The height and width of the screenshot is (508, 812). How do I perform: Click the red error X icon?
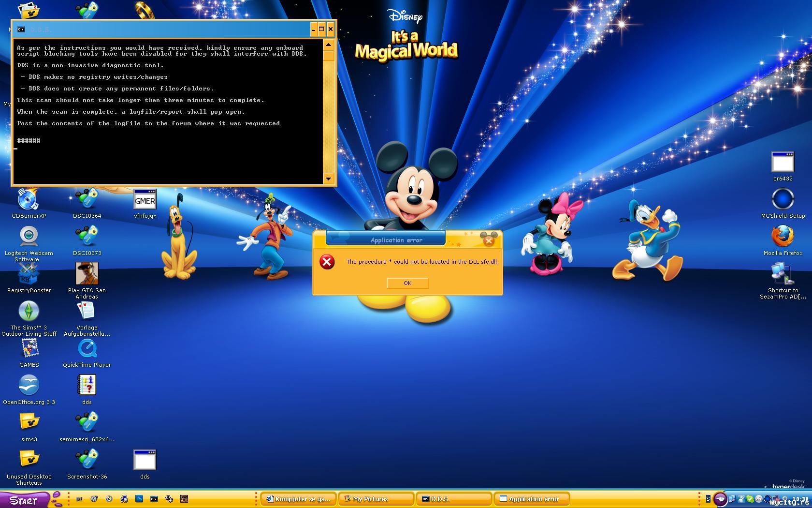[x=327, y=262]
